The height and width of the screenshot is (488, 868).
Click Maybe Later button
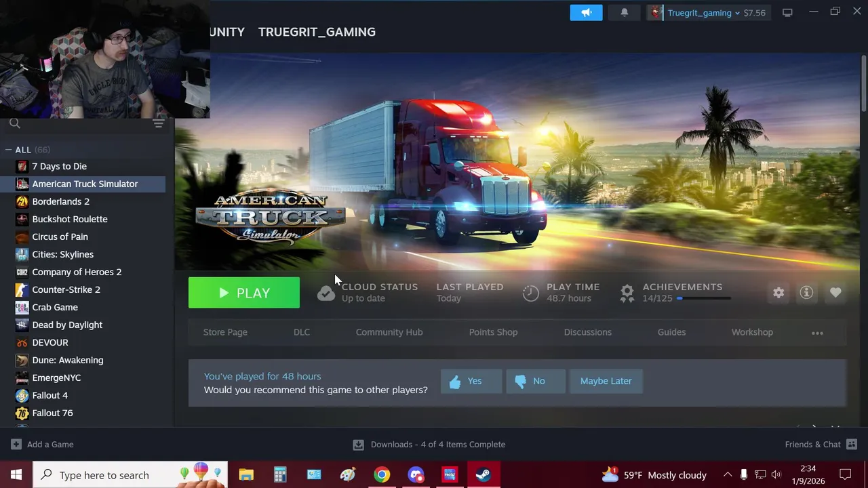[x=606, y=381]
